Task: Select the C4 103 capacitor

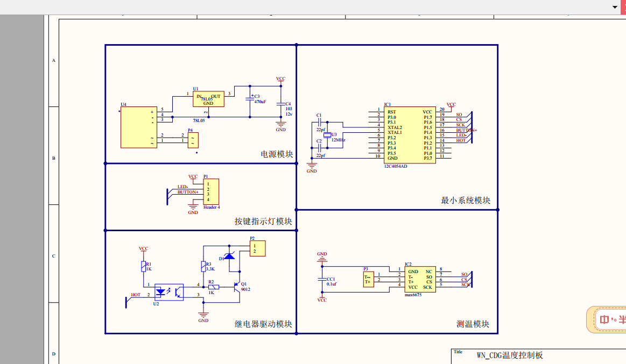Action: pyautogui.click(x=280, y=104)
